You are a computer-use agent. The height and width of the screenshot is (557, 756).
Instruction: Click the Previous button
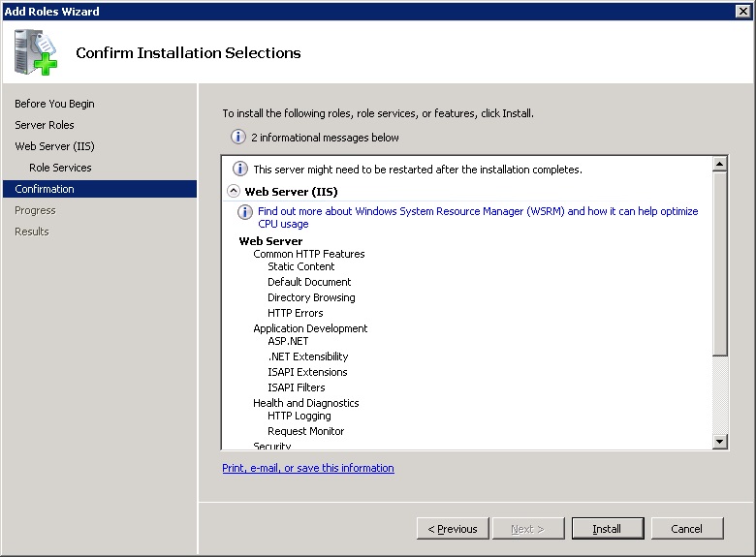[453, 529]
